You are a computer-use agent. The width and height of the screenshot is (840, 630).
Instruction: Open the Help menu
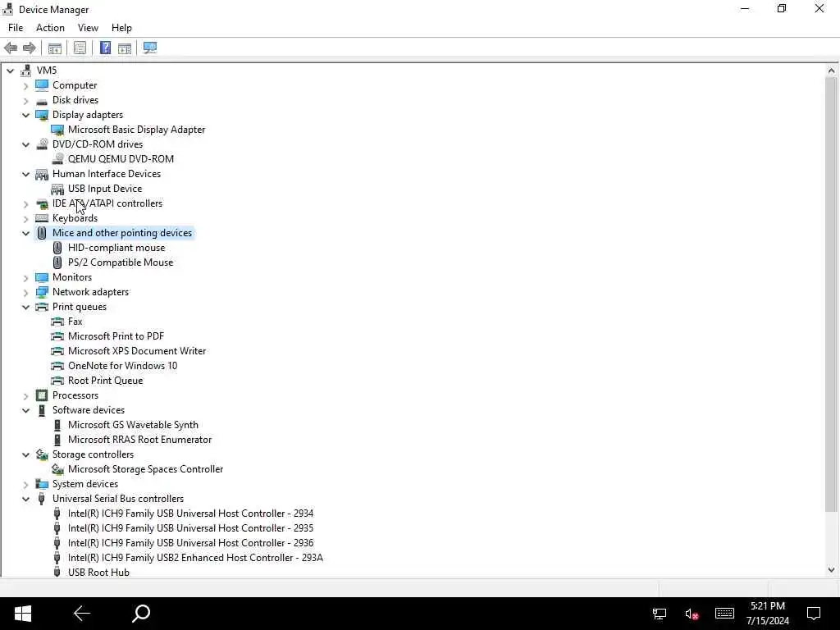coord(121,28)
